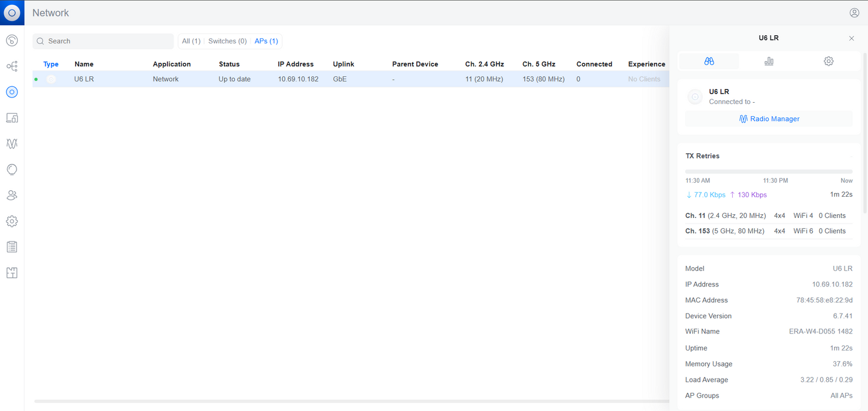Click the Ch. 11 (2.4 GHz, 20 MHz) radio row
The height and width of the screenshot is (411, 868).
point(769,215)
